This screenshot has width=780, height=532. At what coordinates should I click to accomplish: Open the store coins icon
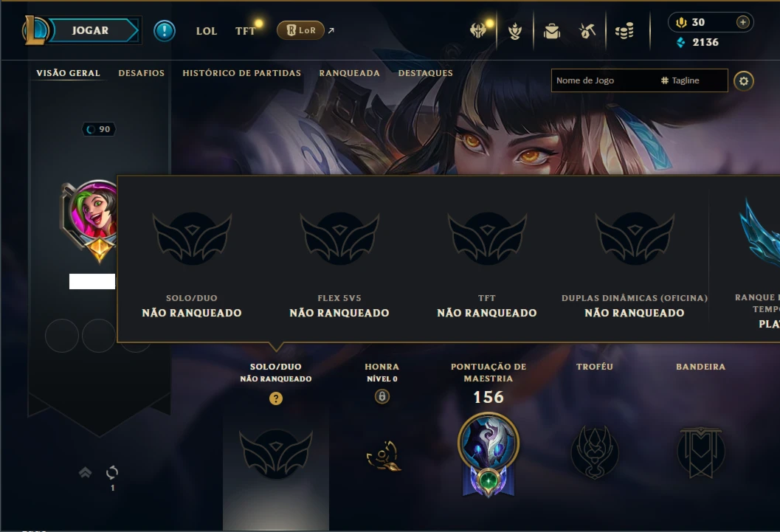click(x=624, y=31)
